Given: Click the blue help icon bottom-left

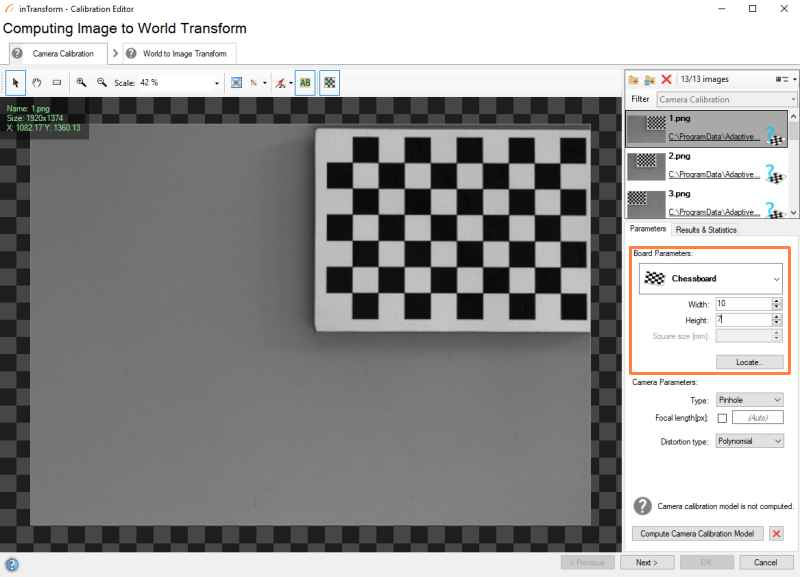Looking at the screenshot, I should 12,564.
